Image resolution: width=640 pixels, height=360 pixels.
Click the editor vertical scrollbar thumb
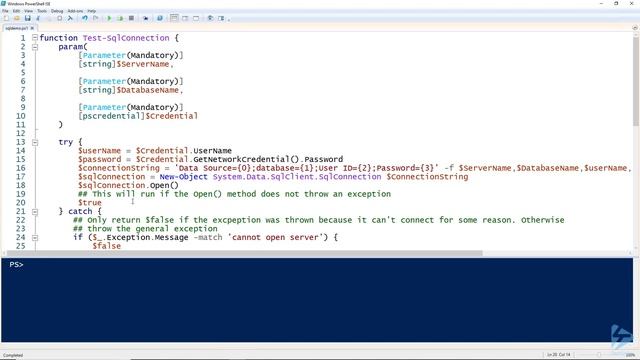[636, 82]
